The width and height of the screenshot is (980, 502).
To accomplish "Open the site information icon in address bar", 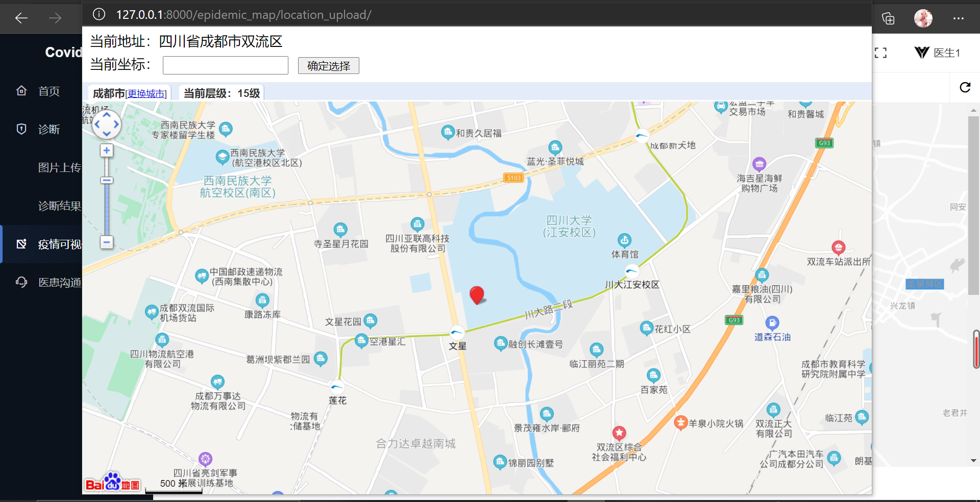I will 99,14.
